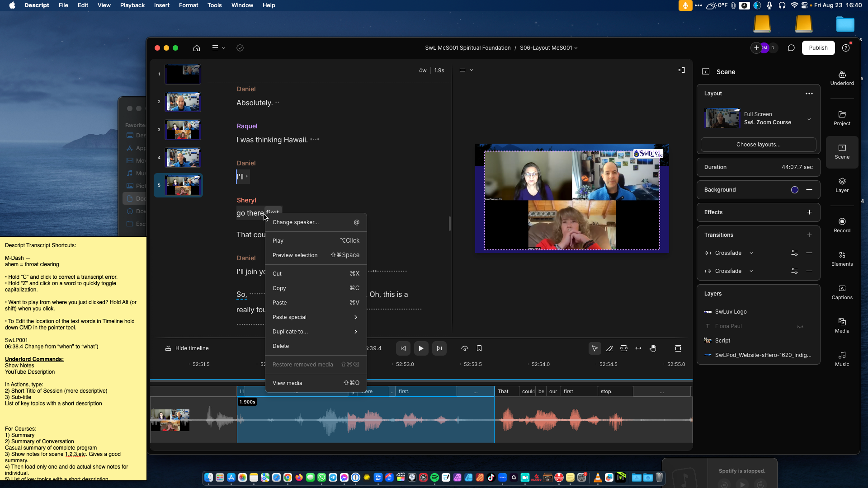Click the transcript vertical scrollbar
The width and height of the screenshot is (868, 488).
[x=450, y=223]
